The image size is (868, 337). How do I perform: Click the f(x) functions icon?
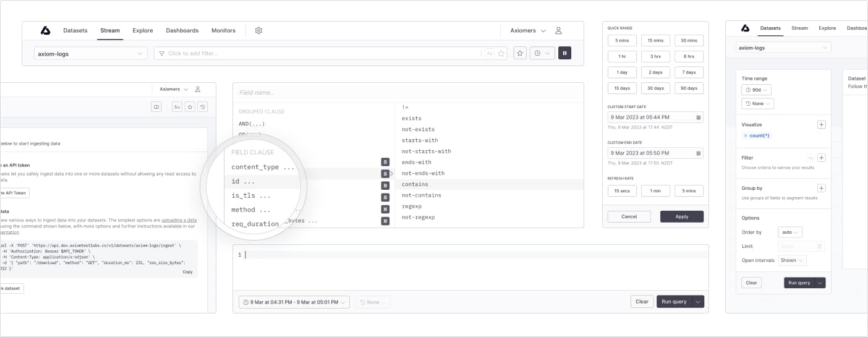(177, 106)
